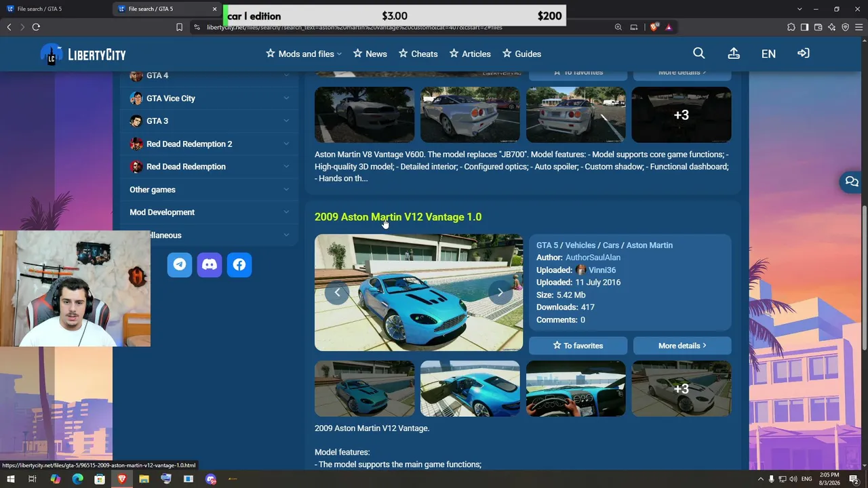Image resolution: width=868 pixels, height=488 pixels.
Task: Open the Cheats menu item
Action: pyautogui.click(x=418, y=54)
